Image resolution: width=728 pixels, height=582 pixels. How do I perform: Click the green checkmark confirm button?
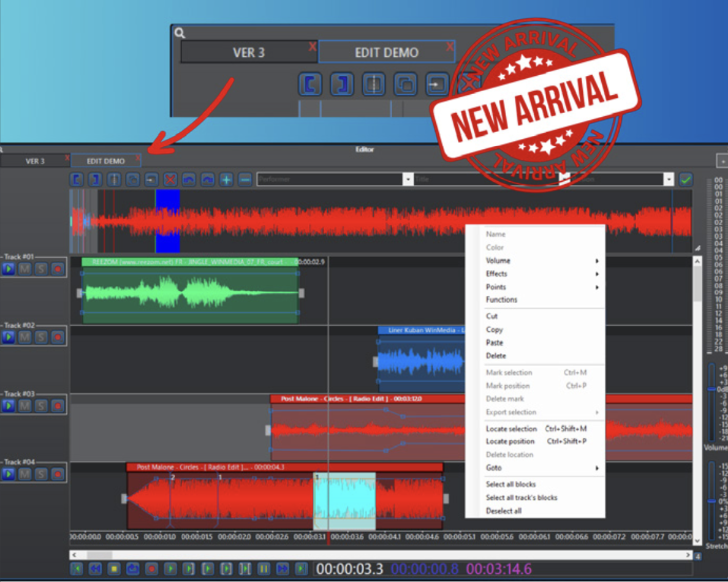[x=686, y=180]
